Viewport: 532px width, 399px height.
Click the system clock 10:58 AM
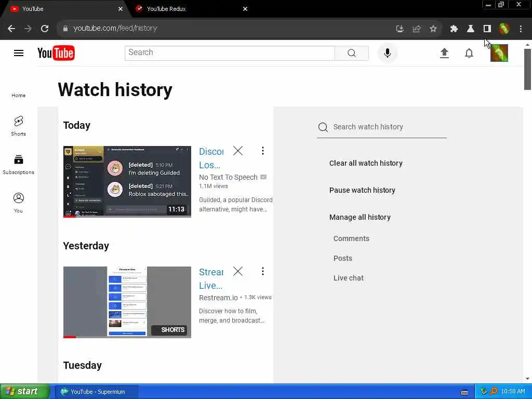point(513,392)
